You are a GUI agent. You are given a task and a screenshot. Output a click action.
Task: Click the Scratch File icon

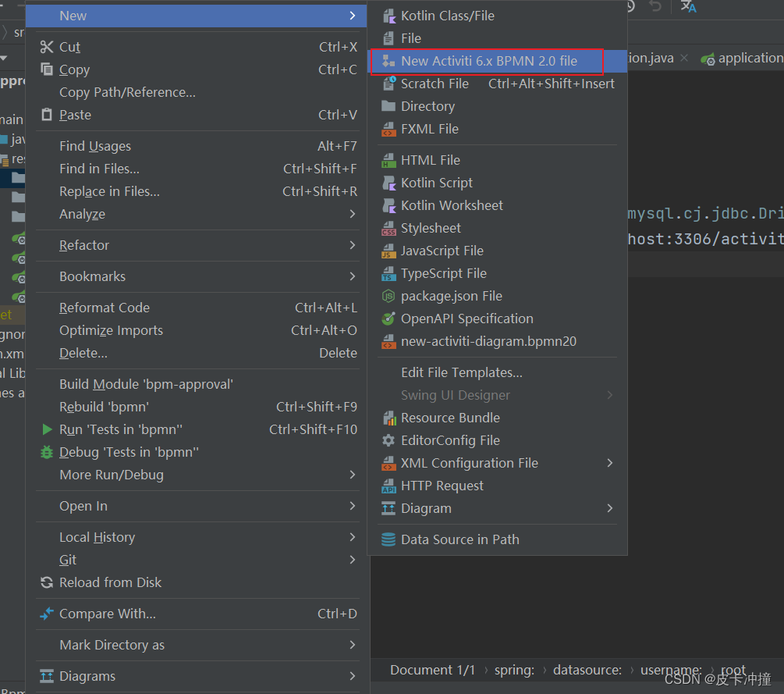tap(388, 84)
